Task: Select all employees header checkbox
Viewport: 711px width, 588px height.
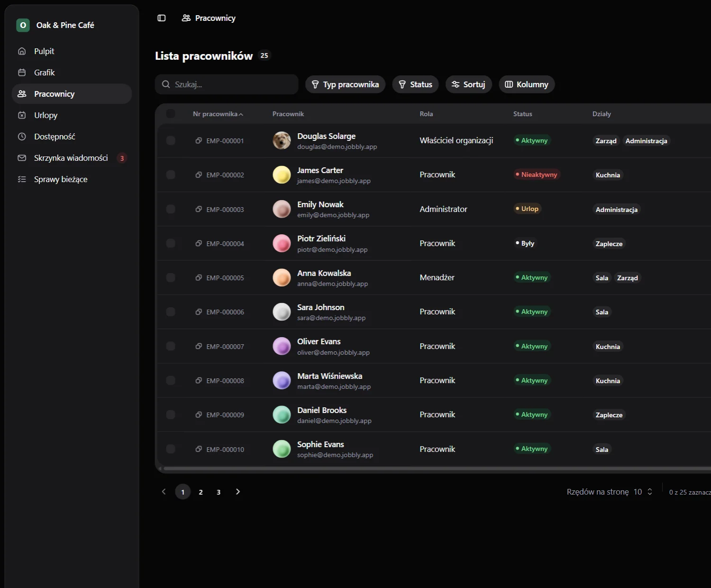Action: click(171, 113)
